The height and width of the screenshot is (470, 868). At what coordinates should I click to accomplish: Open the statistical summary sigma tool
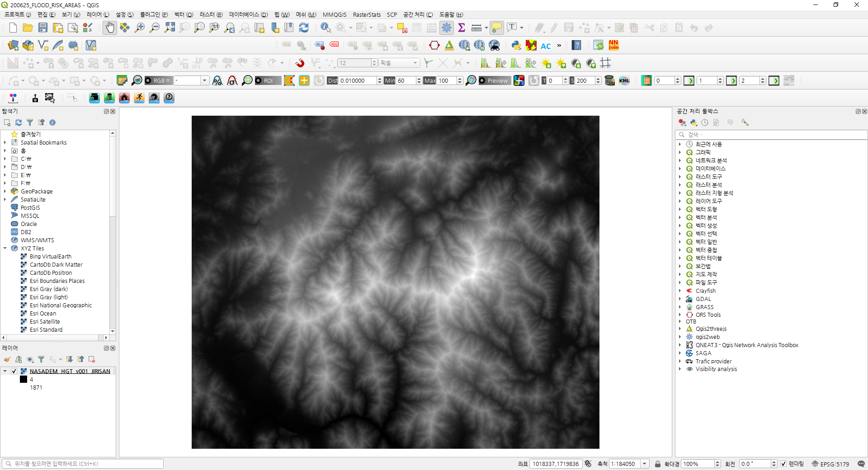[462, 28]
